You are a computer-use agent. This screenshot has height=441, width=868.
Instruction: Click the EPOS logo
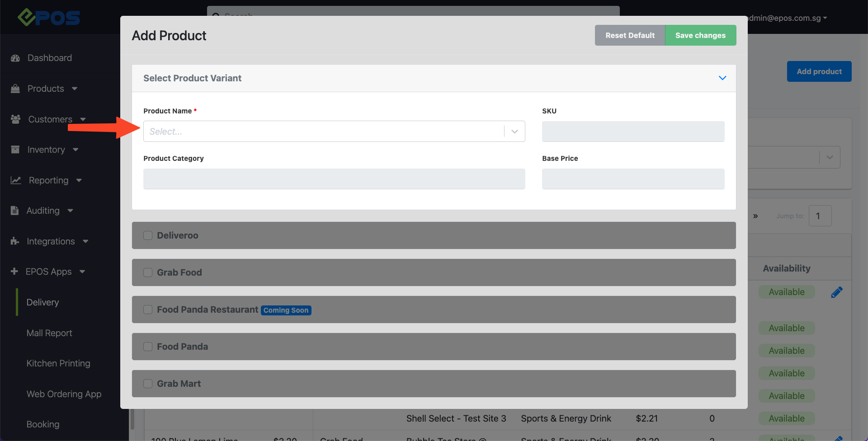pos(49,18)
